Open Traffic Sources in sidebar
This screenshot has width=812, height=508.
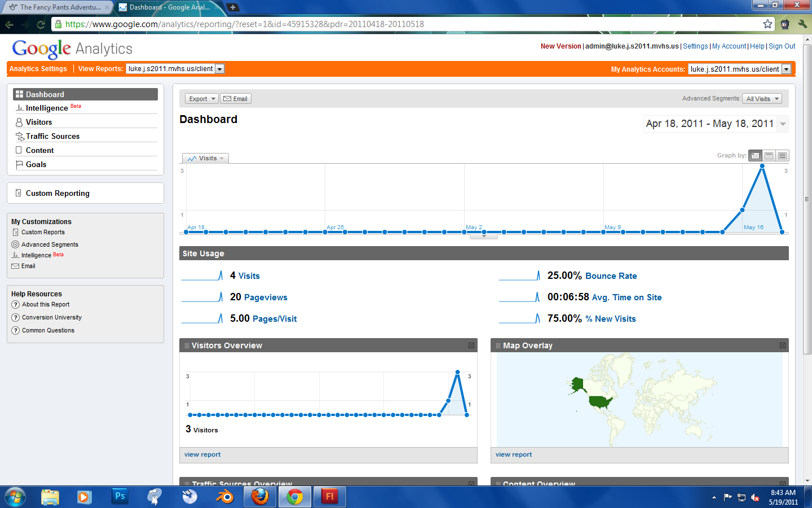click(52, 136)
